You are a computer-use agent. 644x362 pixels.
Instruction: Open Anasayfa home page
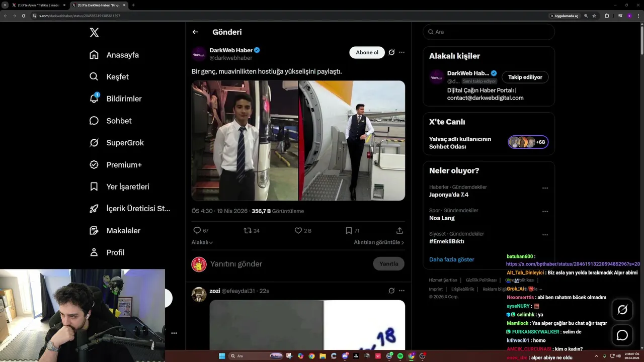114,55
